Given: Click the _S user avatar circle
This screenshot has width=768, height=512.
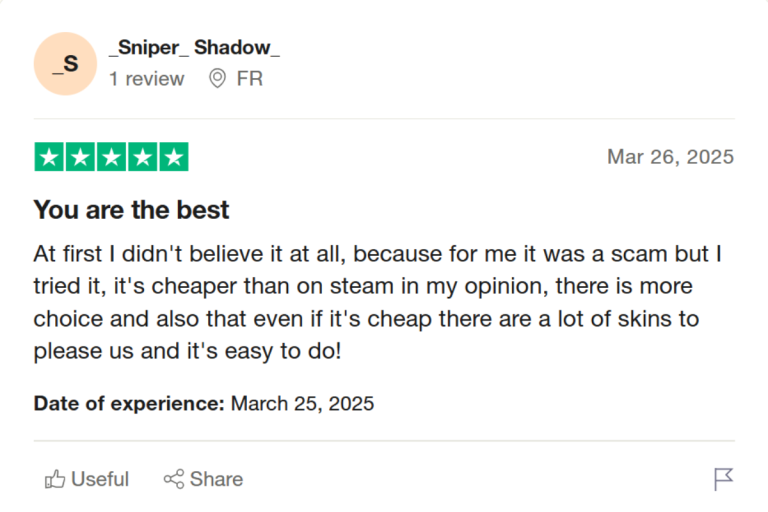Looking at the screenshot, I should point(66,64).
